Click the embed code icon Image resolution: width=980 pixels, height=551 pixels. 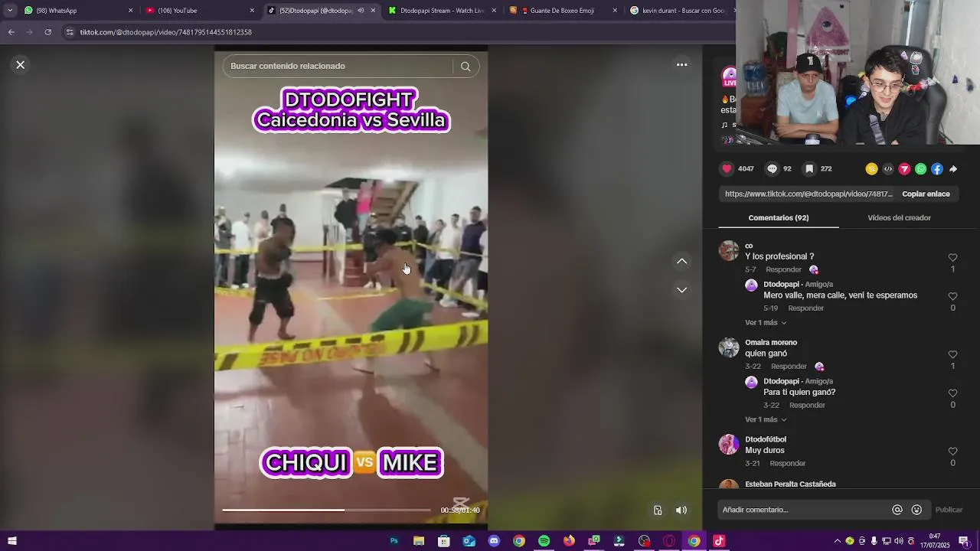pyautogui.click(x=888, y=169)
